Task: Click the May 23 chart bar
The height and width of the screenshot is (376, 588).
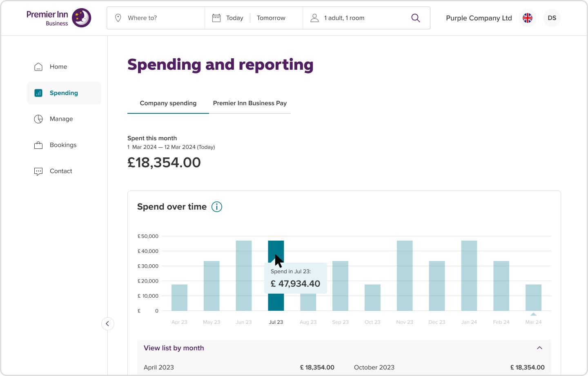Action: coord(212,286)
